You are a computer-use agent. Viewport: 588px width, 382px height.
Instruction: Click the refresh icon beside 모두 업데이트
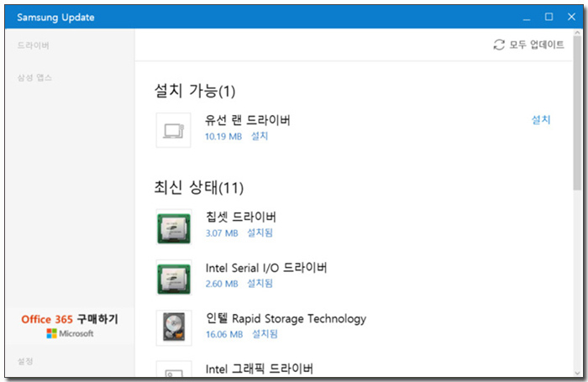coord(499,45)
